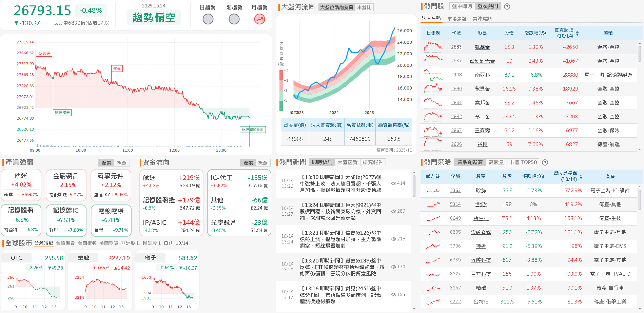Open the 當沖焦點 tab

tap(482, 19)
